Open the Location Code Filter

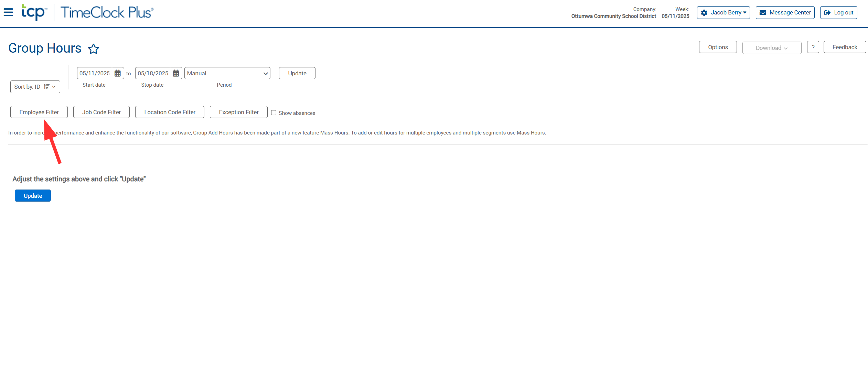pyautogui.click(x=170, y=112)
